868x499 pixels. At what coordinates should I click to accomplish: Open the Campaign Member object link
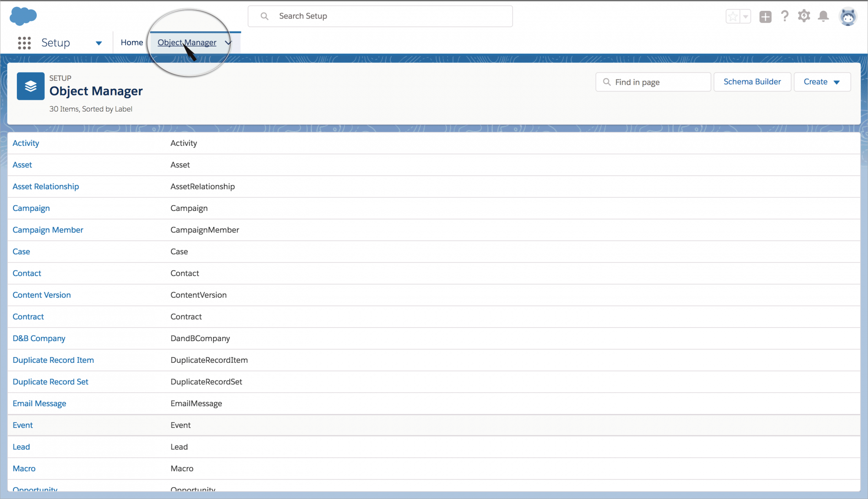click(x=48, y=230)
